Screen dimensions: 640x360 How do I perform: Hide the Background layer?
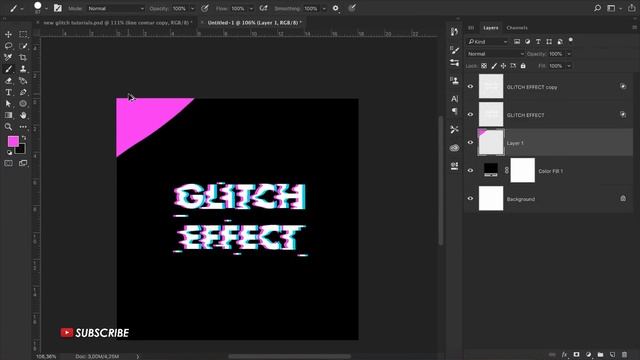pos(470,198)
